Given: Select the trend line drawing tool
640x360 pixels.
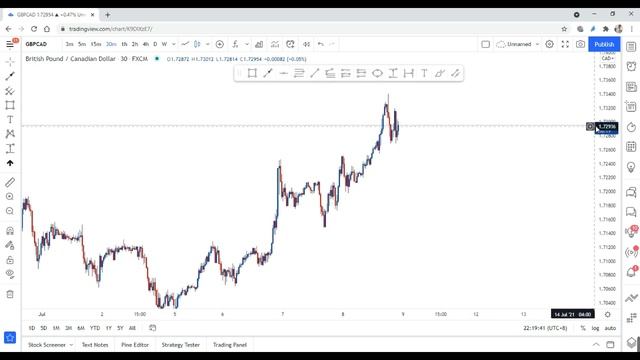Looking at the screenshot, I should click(x=10, y=76).
